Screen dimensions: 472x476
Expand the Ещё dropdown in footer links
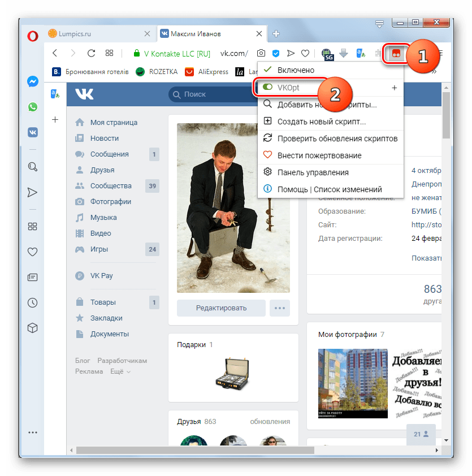(120, 371)
